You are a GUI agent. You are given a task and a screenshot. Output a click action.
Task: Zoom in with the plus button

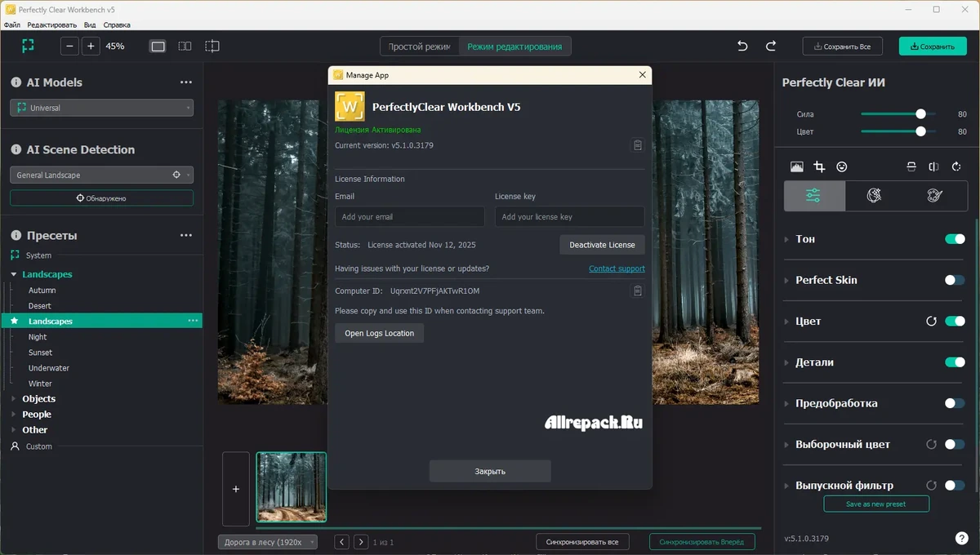91,47
